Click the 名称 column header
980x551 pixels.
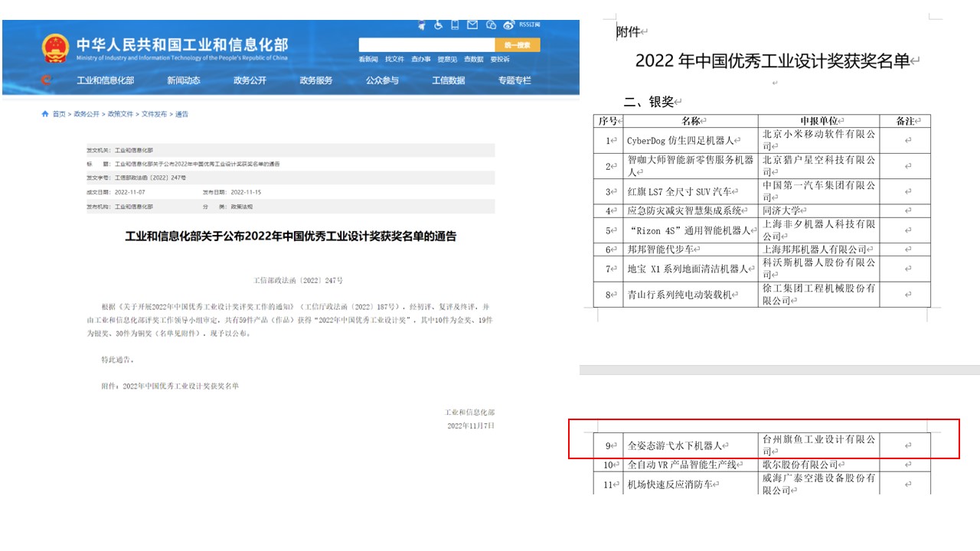(691, 121)
